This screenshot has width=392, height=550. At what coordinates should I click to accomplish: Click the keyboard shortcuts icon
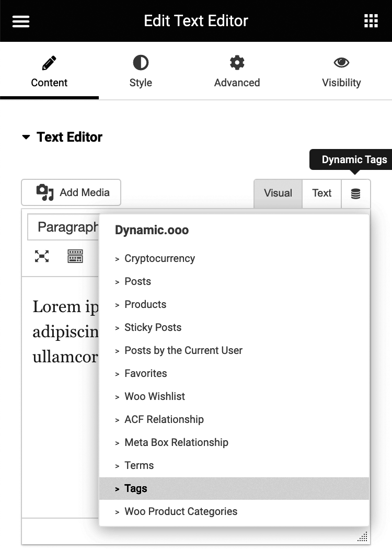click(x=75, y=256)
